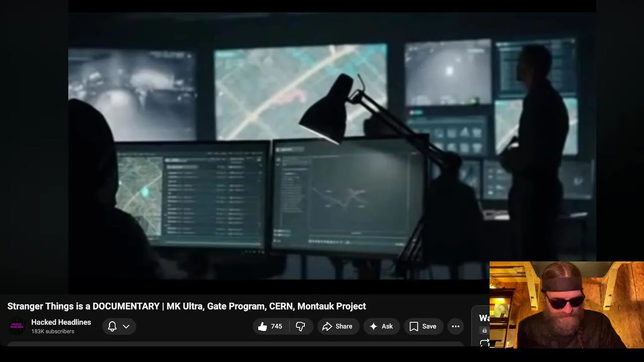Click the Ask button

click(381, 326)
